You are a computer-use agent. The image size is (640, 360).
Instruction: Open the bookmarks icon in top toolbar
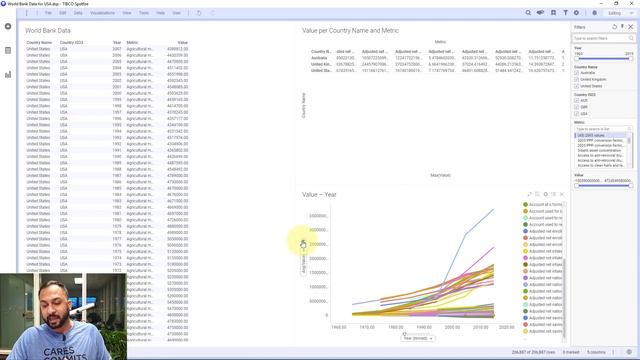(553, 13)
